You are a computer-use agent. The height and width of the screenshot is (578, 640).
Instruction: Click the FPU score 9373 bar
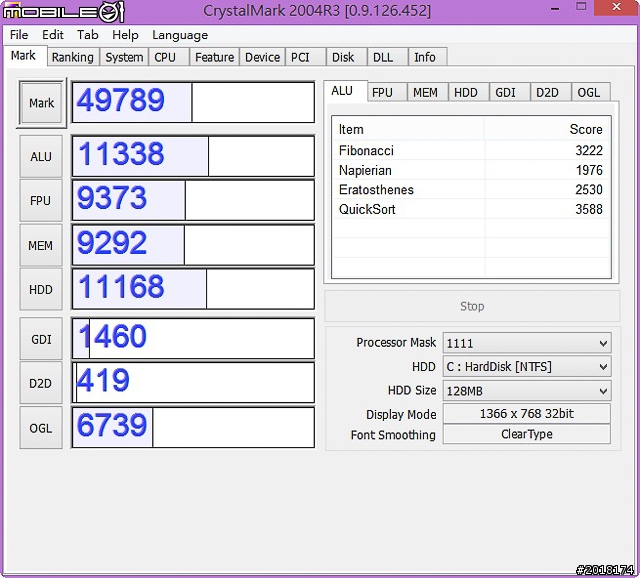[x=193, y=200]
